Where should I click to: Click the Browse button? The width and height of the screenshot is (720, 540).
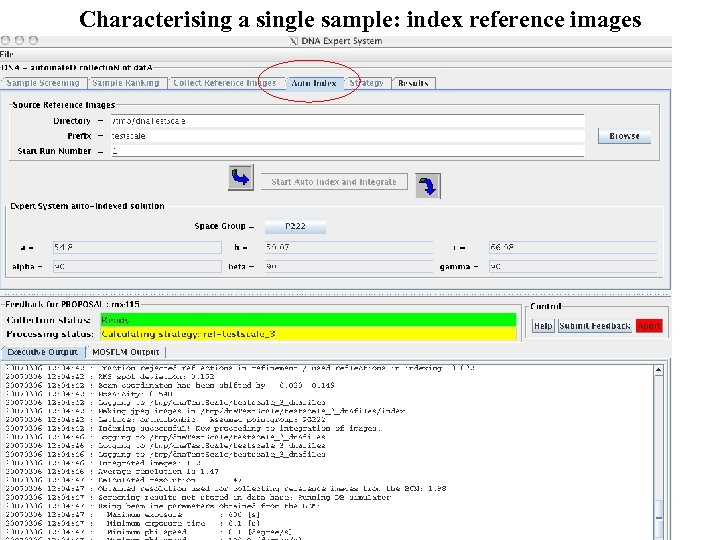[624, 136]
